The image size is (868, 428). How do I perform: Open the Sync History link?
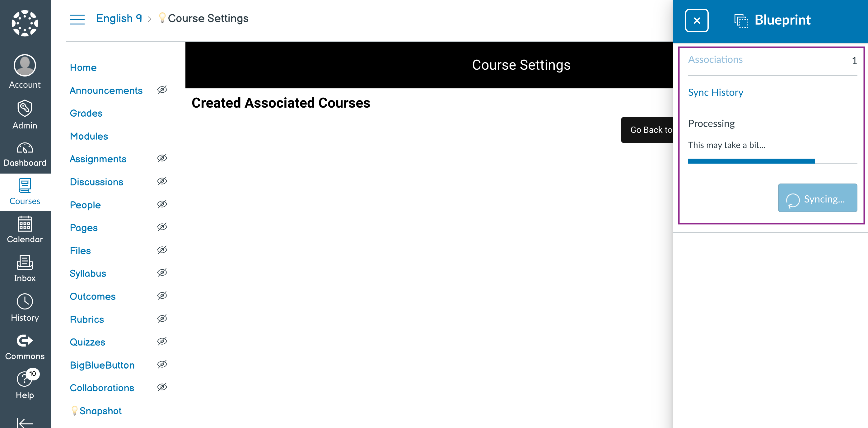[x=715, y=92]
